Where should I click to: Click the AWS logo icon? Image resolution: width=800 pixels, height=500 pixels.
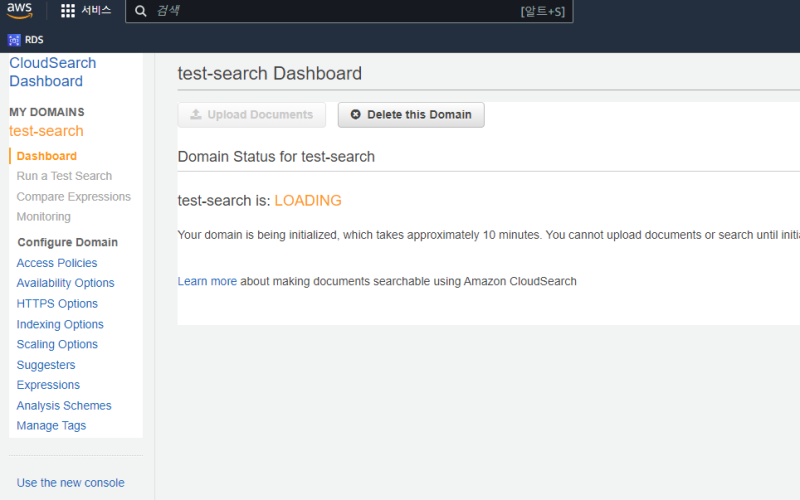click(20, 11)
